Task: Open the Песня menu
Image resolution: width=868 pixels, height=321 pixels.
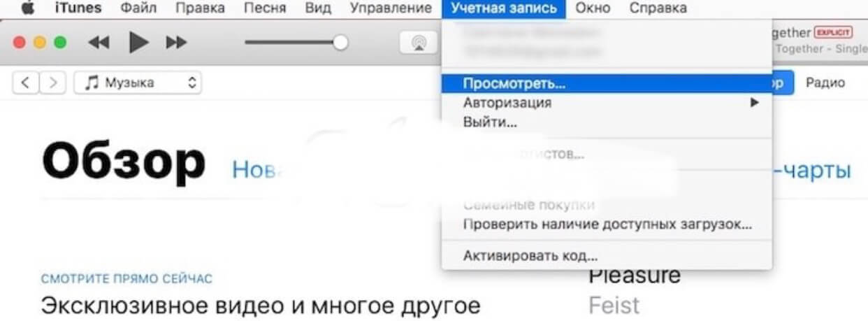Action: (x=263, y=8)
